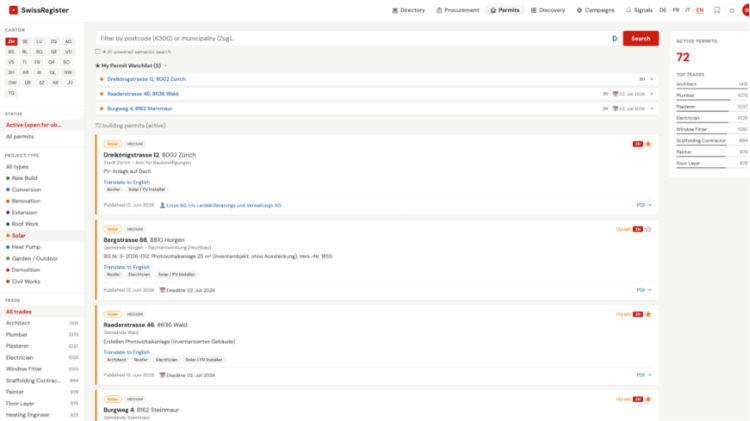Click the SwissRegister logo icon
Viewport: 750px width, 421px height.
point(13,10)
